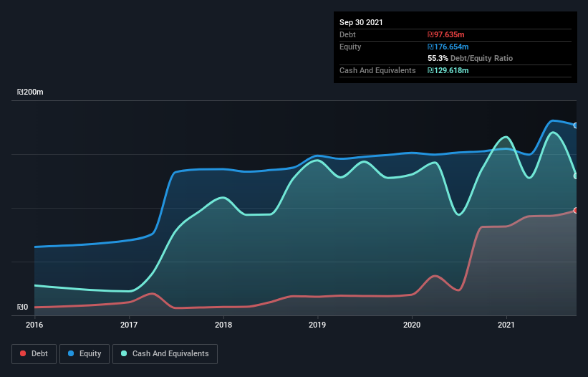Toggle the Cash And Equivalents legend button
The height and width of the screenshot is (377, 588).
point(165,354)
